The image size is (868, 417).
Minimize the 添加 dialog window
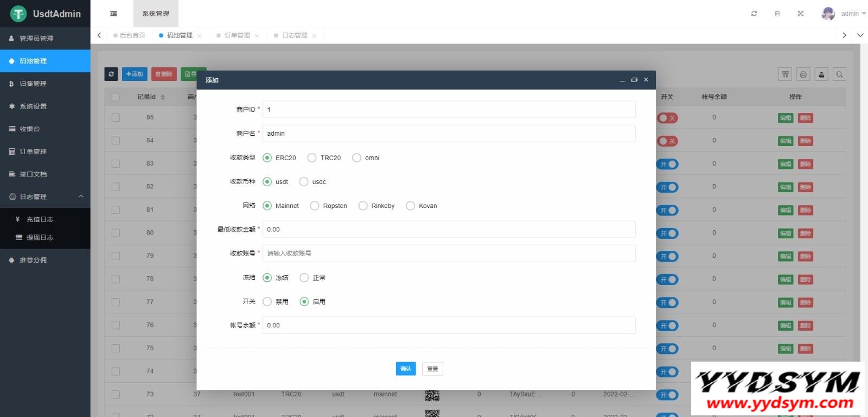click(x=622, y=80)
